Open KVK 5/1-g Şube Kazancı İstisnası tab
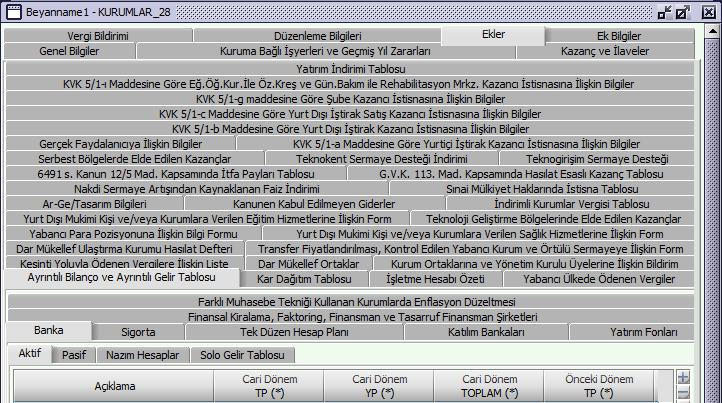The width and height of the screenshot is (722, 403). [x=350, y=99]
